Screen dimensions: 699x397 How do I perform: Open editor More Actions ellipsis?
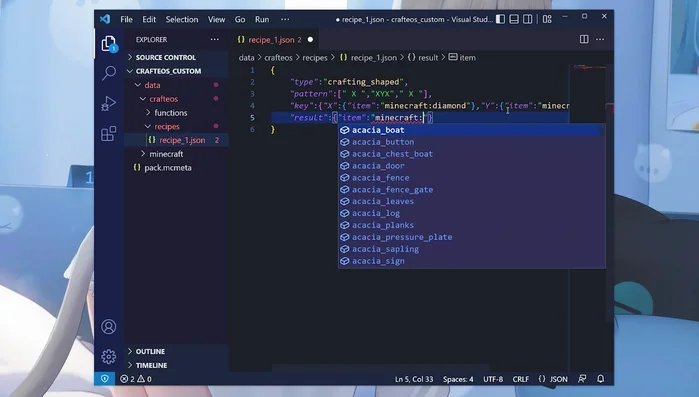pos(600,39)
